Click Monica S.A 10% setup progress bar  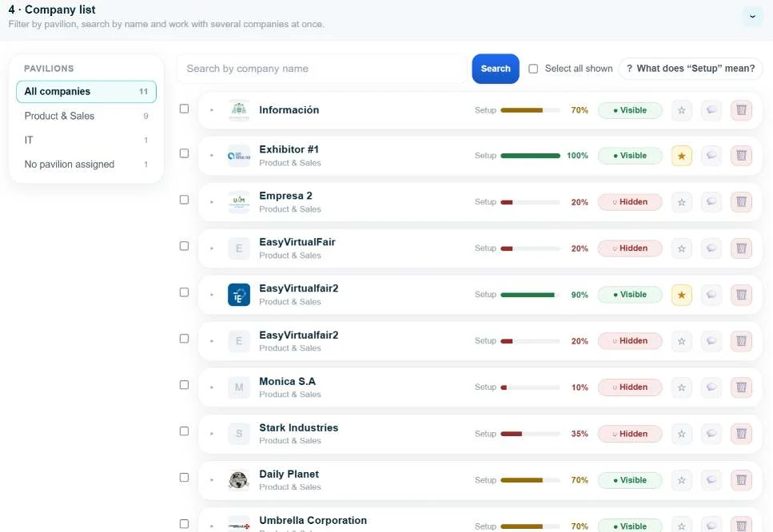coord(531,387)
